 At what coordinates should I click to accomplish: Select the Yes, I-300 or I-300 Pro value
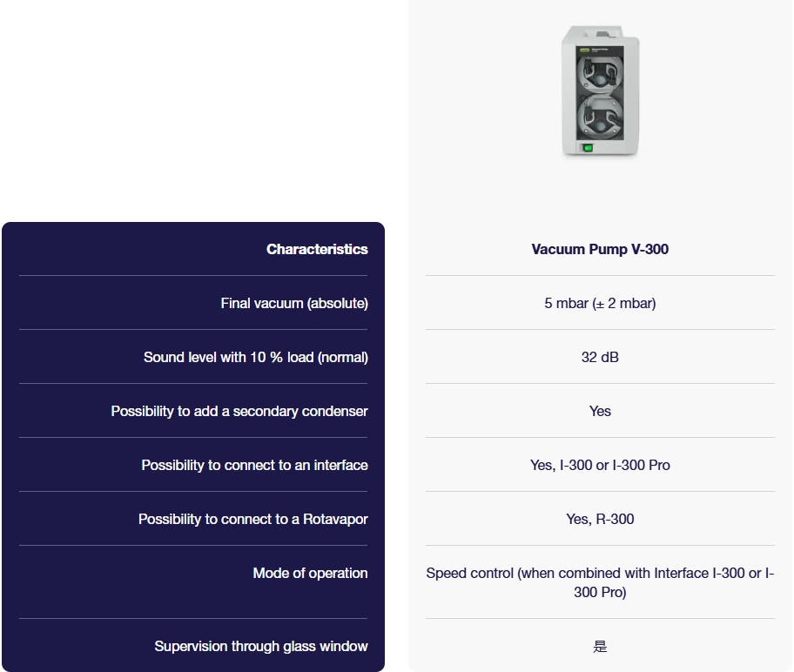click(x=600, y=465)
